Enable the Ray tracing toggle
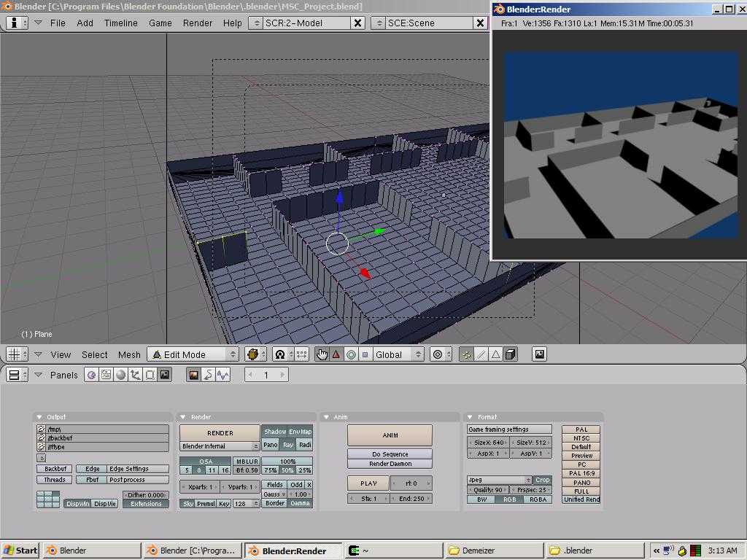This screenshot has width=747, height=560. [x=287, y=445]
